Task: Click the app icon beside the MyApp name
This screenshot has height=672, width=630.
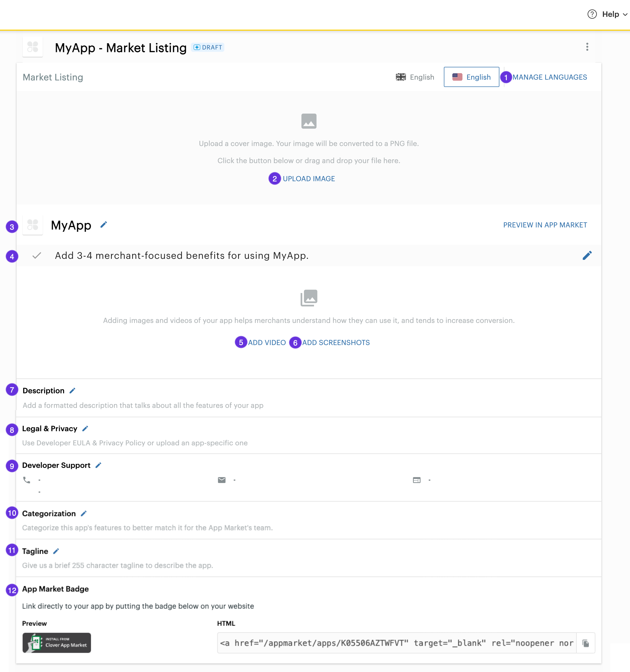Action: tap(33, 225)
